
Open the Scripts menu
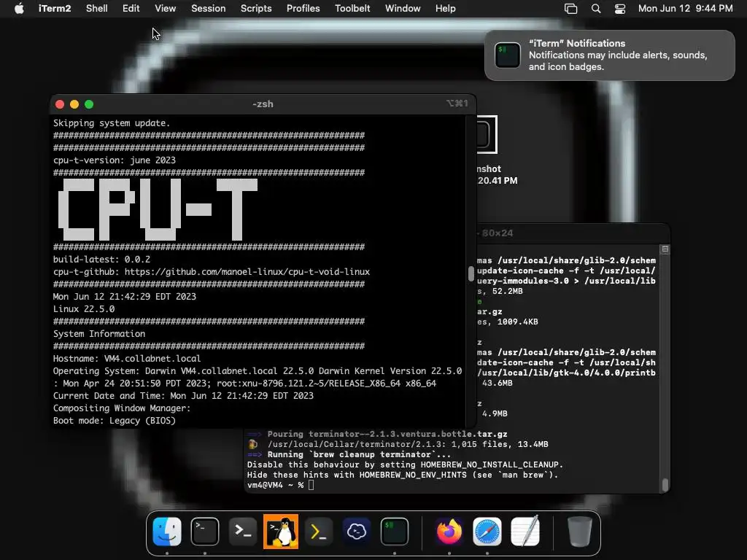coord(256,9)
